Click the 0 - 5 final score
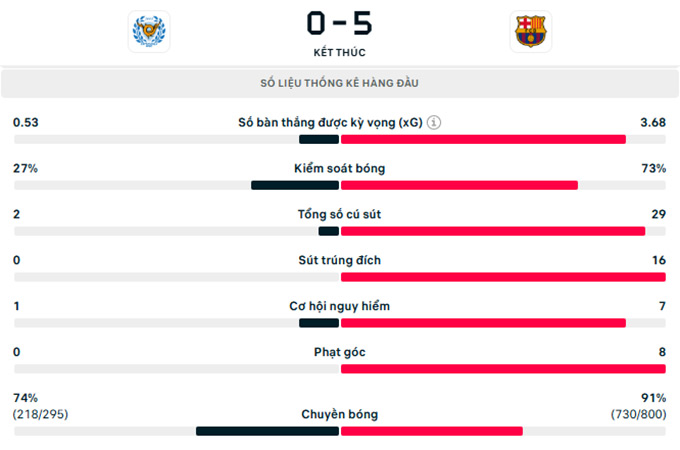680x450 pixels. (x=340, y=23)
